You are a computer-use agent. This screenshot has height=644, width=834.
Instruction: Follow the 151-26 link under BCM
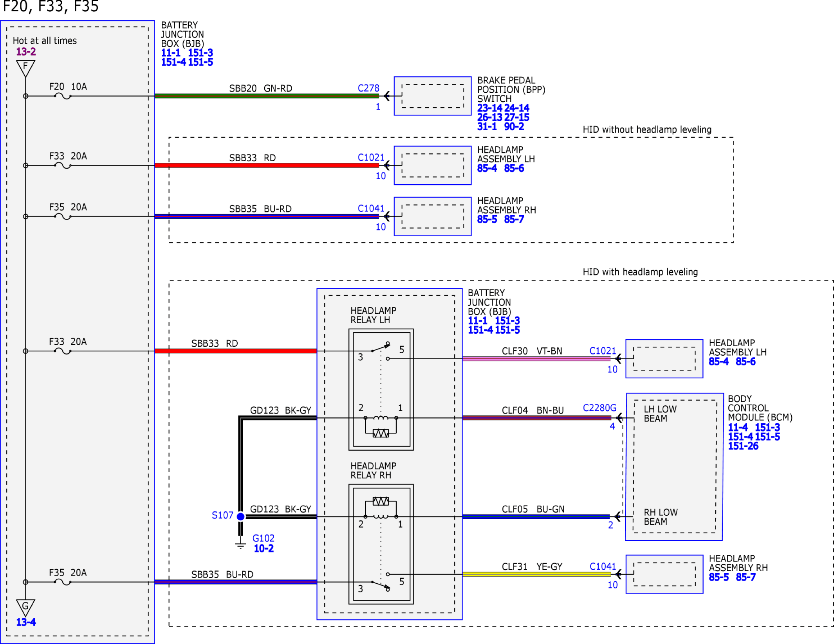(x=743, y=446)
